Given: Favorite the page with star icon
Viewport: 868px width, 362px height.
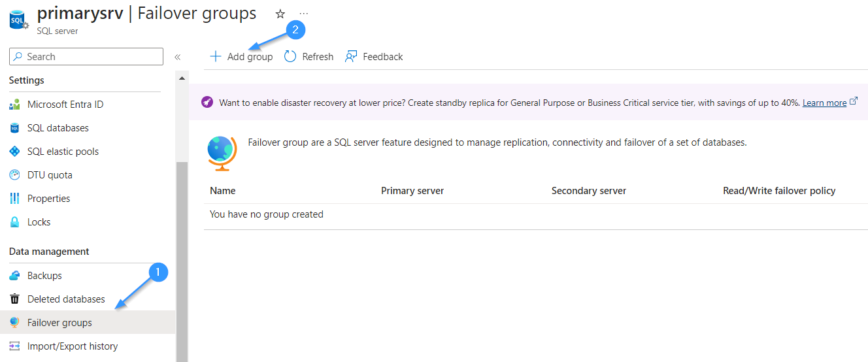Looking at the screenshot, I should coord(280,14).
